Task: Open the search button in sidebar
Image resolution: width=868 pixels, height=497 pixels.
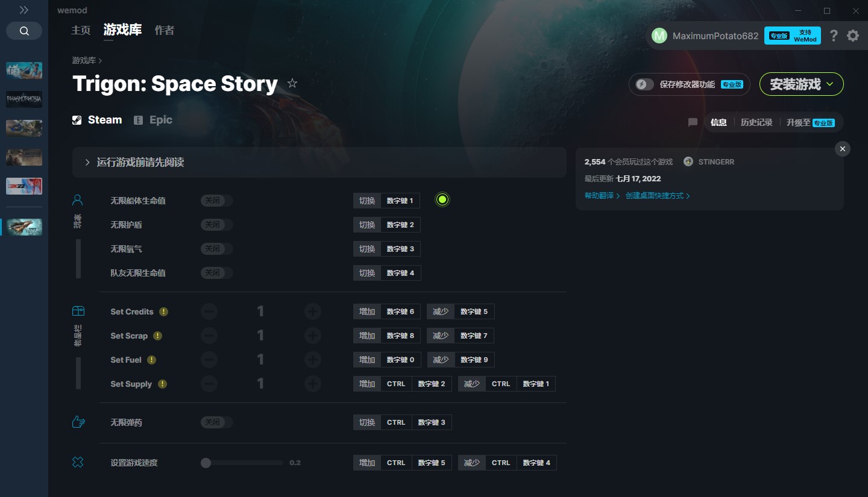Action: [24, 31]
